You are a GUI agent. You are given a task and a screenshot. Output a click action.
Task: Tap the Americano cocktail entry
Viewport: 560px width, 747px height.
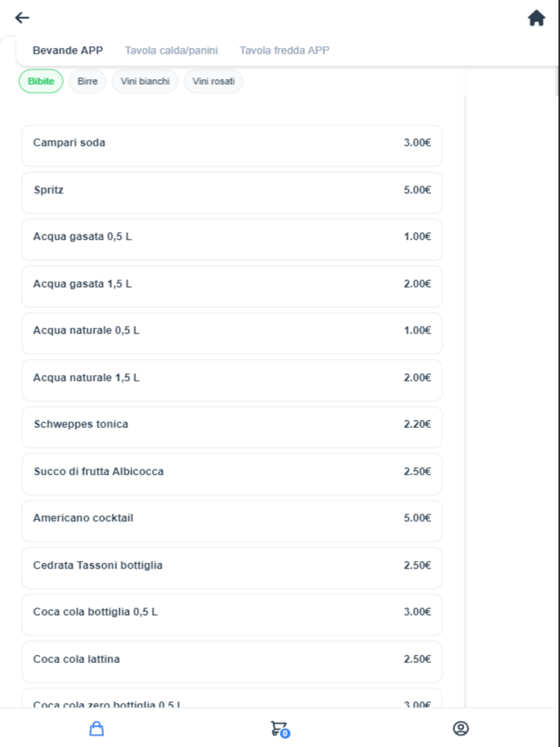[x=232, y=520]
